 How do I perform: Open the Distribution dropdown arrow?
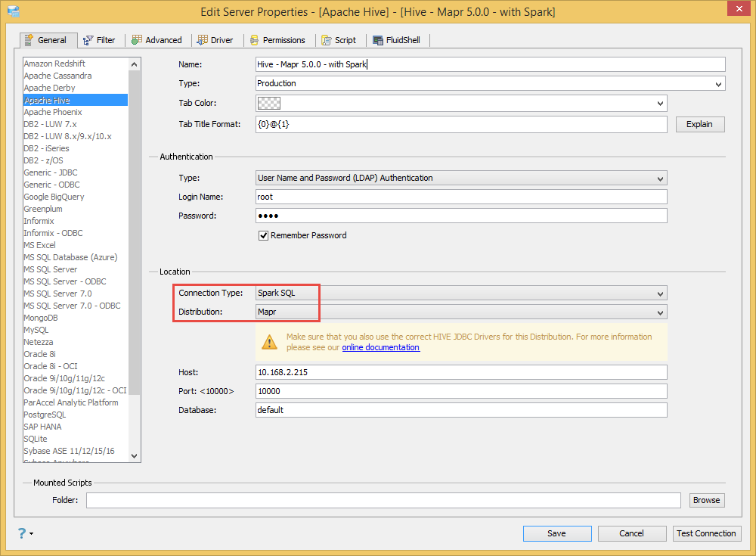point(660,312)
